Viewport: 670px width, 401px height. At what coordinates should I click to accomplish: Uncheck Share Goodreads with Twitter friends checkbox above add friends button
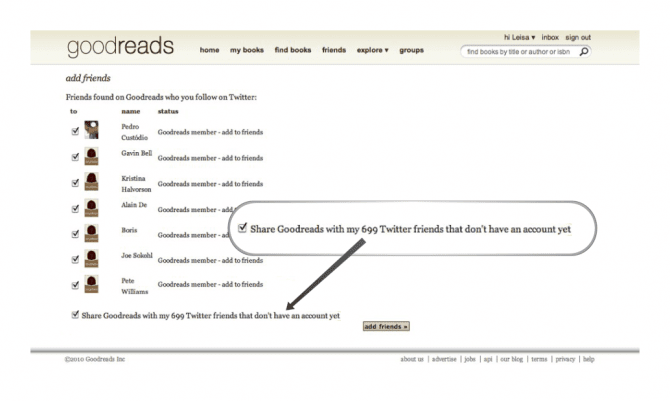coord(75,315)
